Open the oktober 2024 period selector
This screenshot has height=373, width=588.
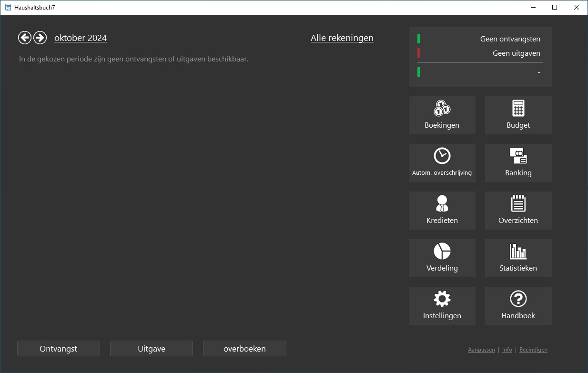[x=81, y=38]
